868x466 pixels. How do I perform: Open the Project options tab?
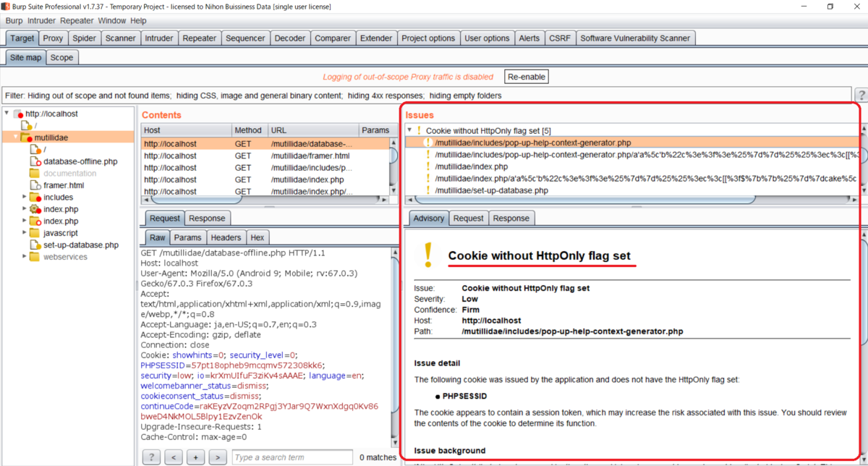pos(428,38)
